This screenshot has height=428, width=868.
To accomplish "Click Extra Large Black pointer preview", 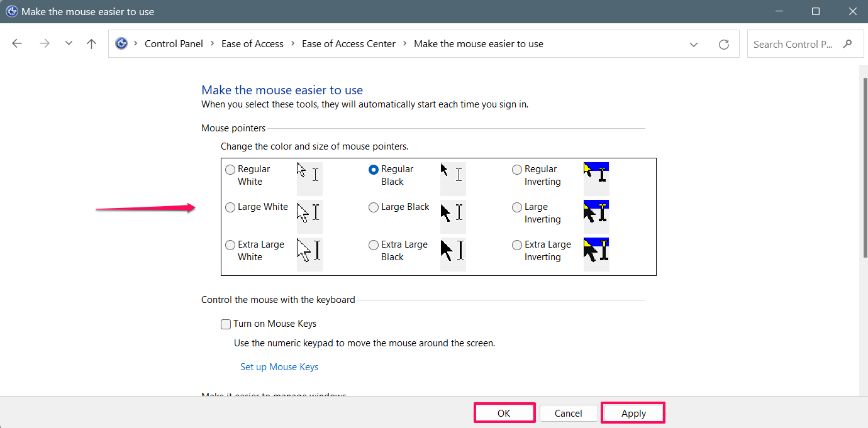I will click(x=453, y=254).
